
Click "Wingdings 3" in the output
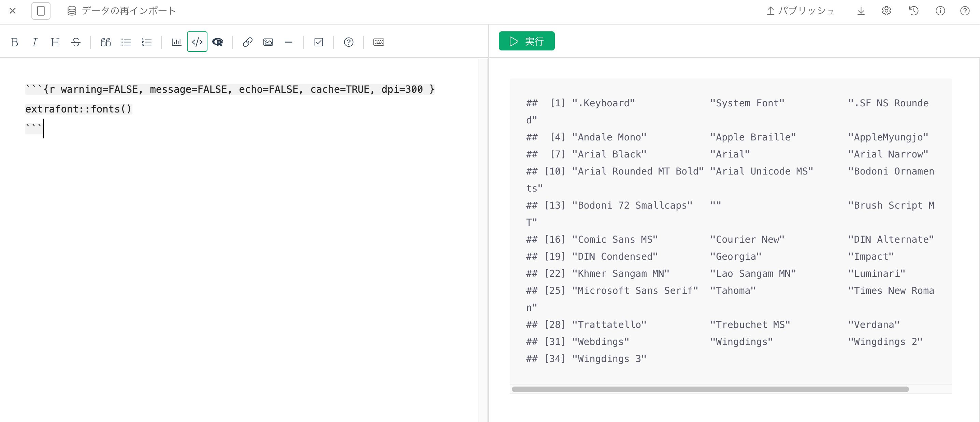pyautogui.click(x=609, y=359)
